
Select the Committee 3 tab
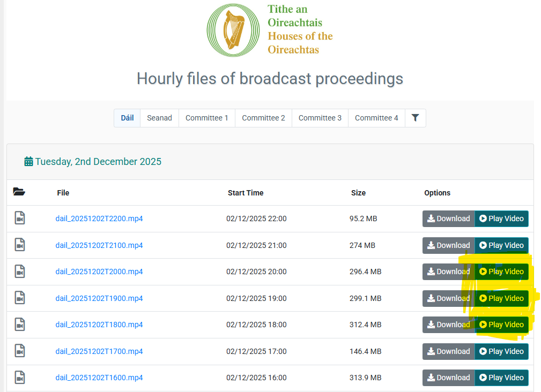pyautogui.click(x=320, y=118)
